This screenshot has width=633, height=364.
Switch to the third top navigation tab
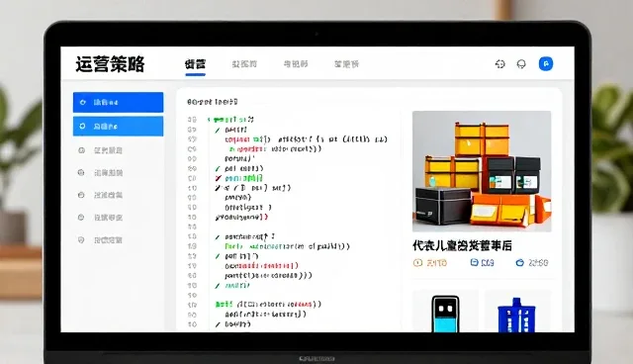296,64
